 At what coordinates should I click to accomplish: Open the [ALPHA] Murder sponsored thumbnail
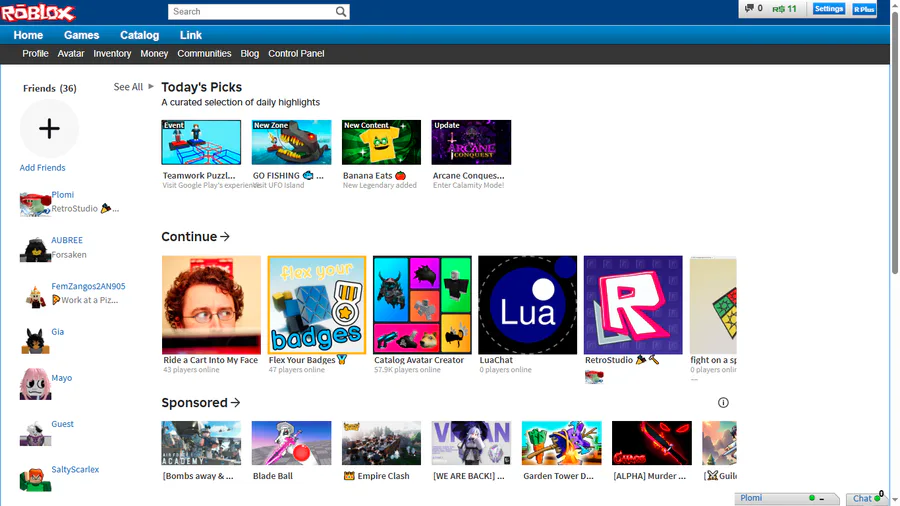click(x=651, y=443)
